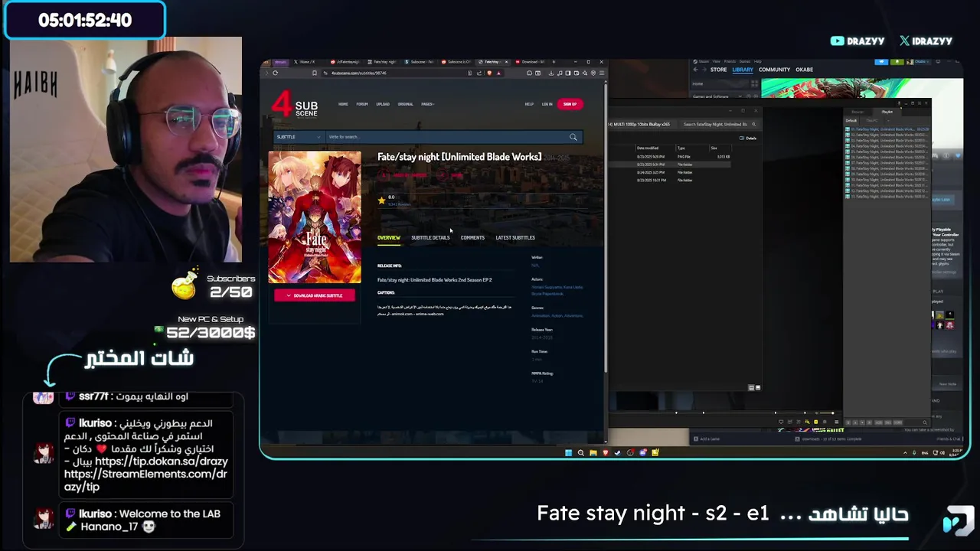Switch to Download browser tab
Viewport: 980px width, 551px height.
click(530, 62)
